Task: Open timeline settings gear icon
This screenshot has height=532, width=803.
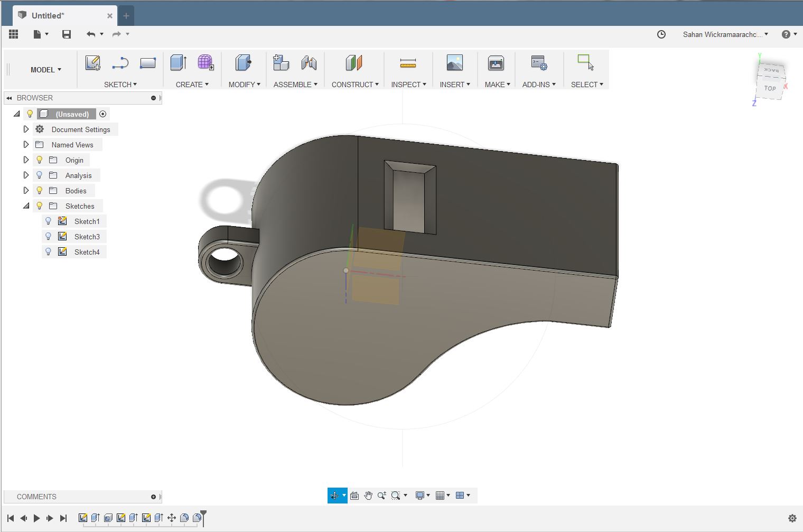Action: 792,518
